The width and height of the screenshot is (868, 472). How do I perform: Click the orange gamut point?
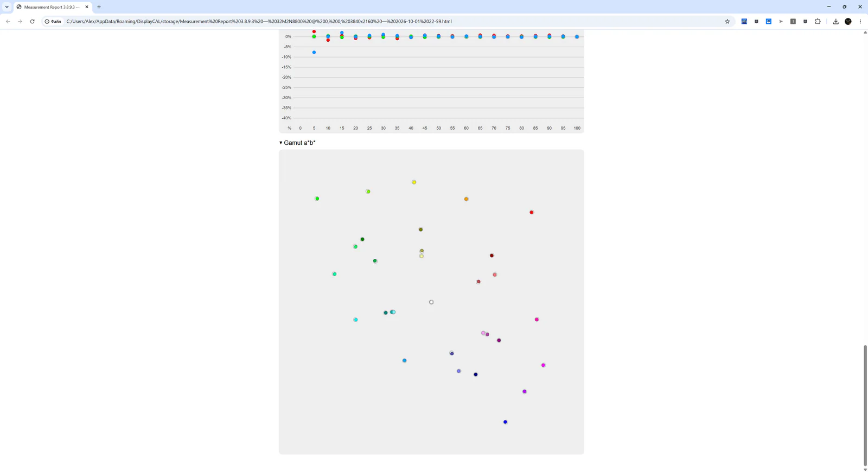click(466, 199)
